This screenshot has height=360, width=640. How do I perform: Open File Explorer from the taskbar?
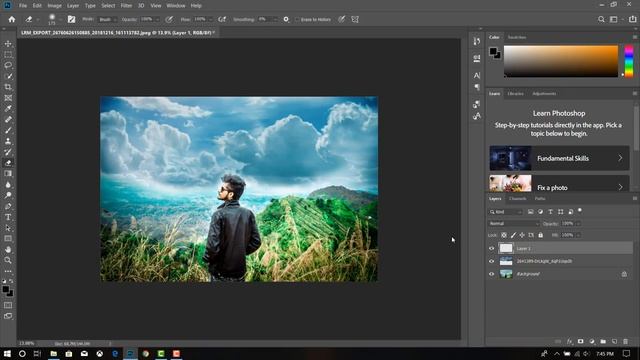[53, 353]
